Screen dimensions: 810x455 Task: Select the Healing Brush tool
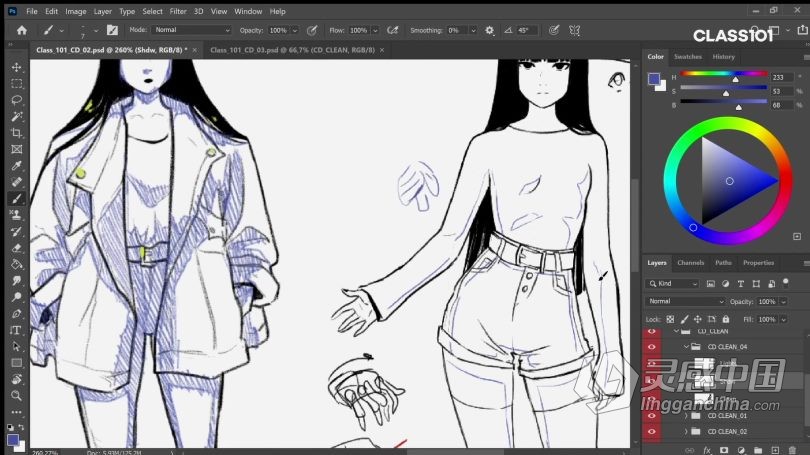tap(17, 182)
